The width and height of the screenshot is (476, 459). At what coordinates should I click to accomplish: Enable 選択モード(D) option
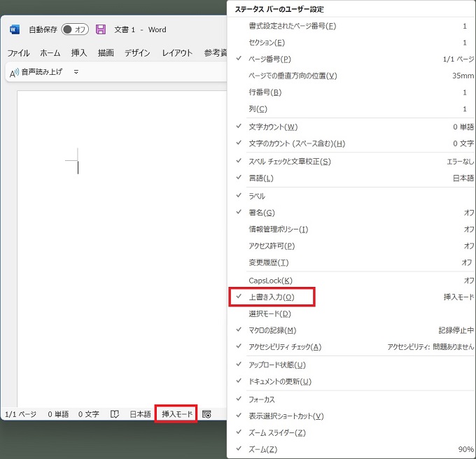(351, 313)
